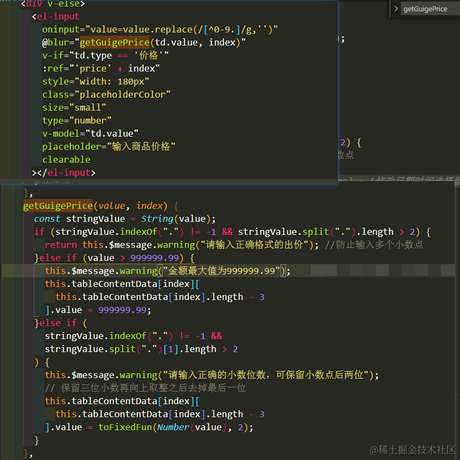Image resolution: width=460 pixels, height=460 pixels.
Task: Click the "金额最大值为999999.99" string
Action: (221, 271)
